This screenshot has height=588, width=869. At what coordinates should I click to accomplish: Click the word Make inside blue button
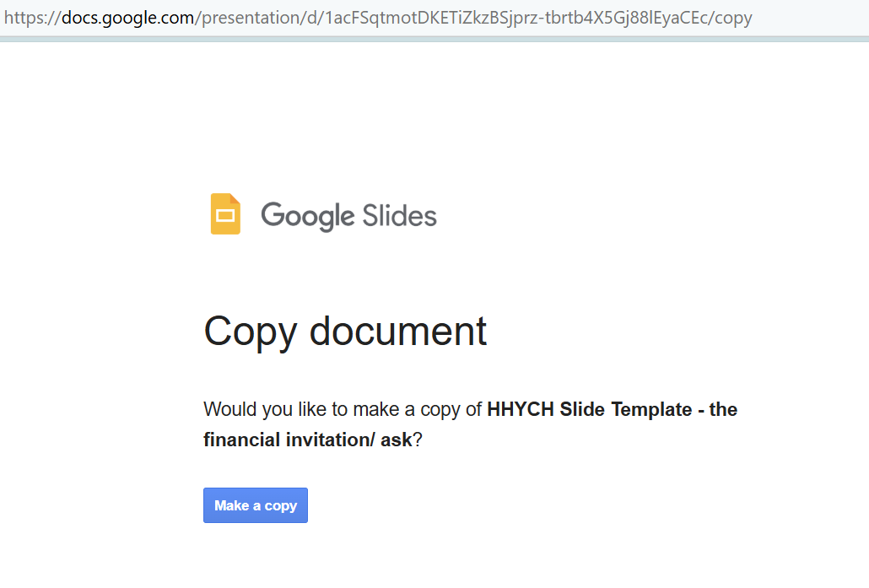[x=231, y=505]
